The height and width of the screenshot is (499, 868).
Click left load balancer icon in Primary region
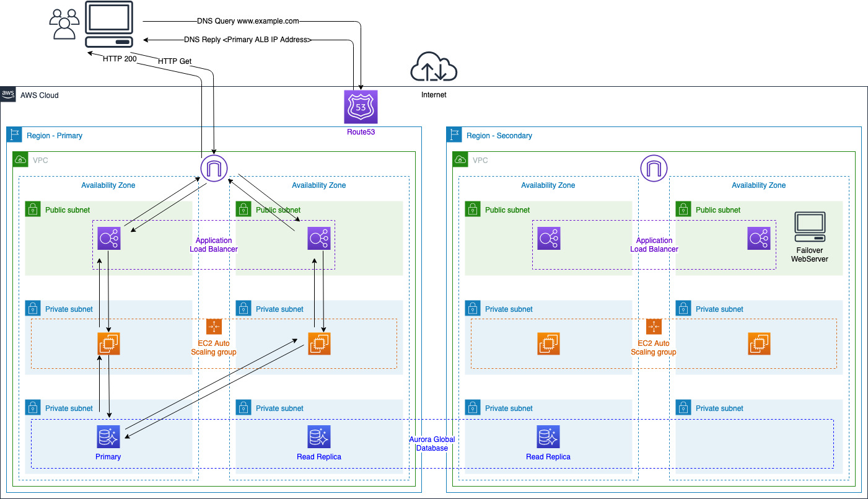coord(108,238)
